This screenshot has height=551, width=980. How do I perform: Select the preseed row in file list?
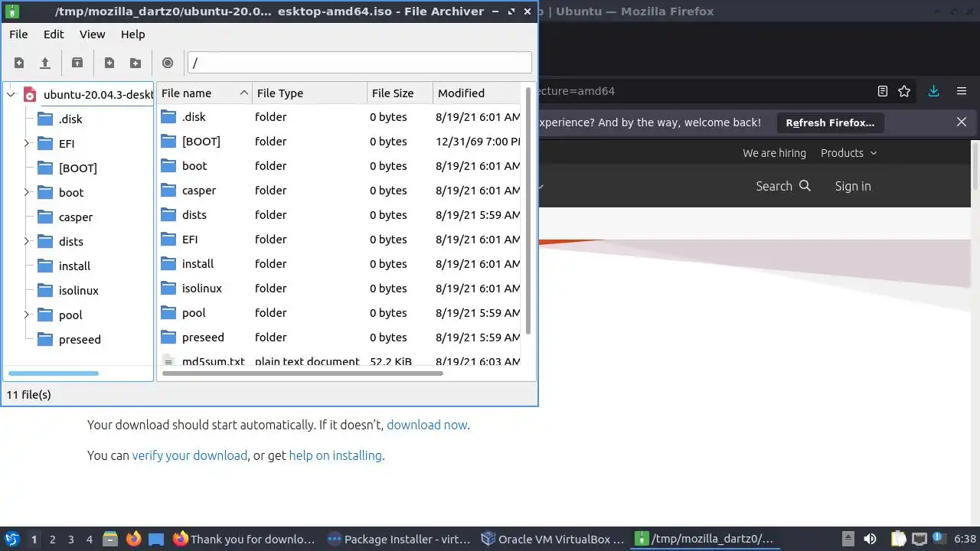click(x=339, y=337)
